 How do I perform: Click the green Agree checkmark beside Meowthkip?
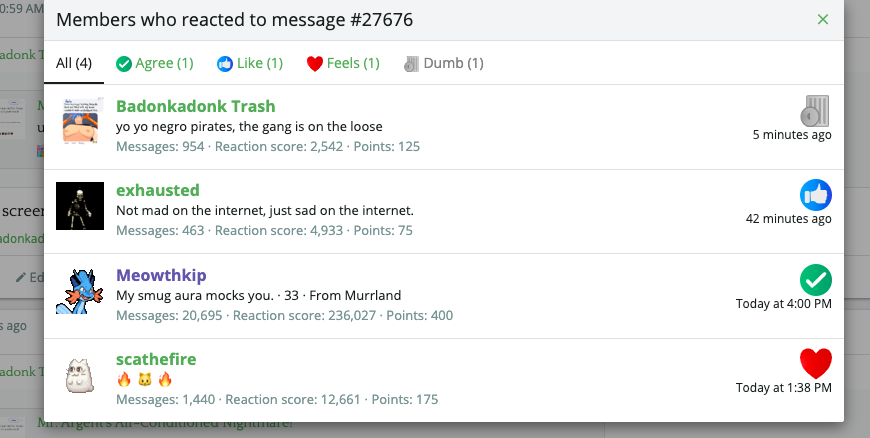[816, 280]
